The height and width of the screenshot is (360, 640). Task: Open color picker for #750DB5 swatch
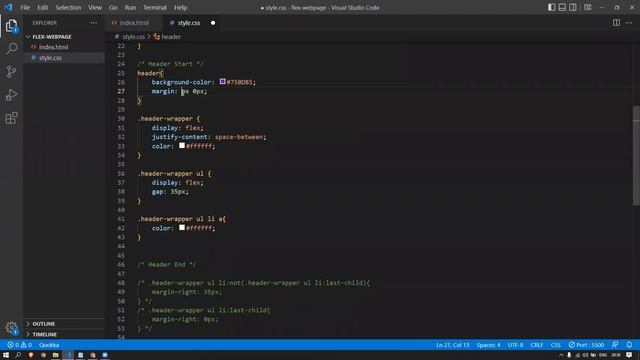point(222,82)
